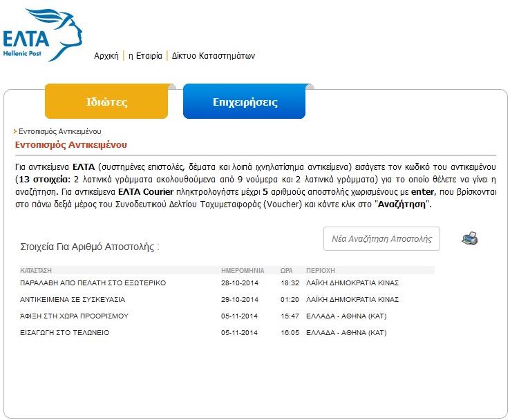Click the Εντοπισμός Αντικειμένου red heading
This screenshot has width=510, height=420.
click(x=71, y=144)
